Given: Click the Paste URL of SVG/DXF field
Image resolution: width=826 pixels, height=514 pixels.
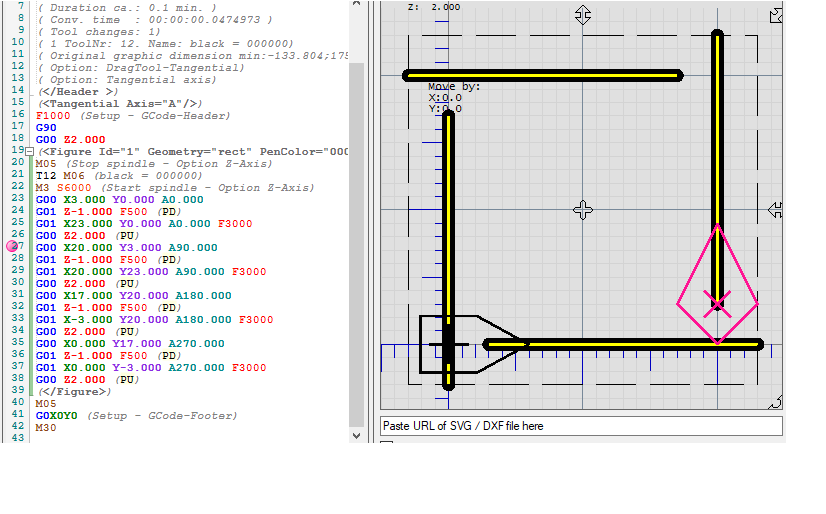Looking at the screenshot, I should [581, 426].
